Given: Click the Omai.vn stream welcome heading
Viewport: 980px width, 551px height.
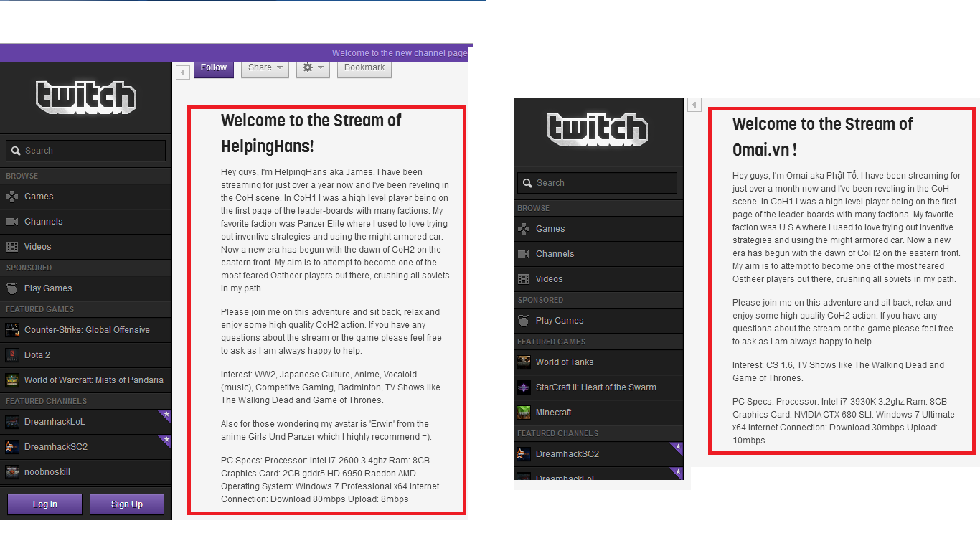Looking at the screenshot, I should 822,137.
